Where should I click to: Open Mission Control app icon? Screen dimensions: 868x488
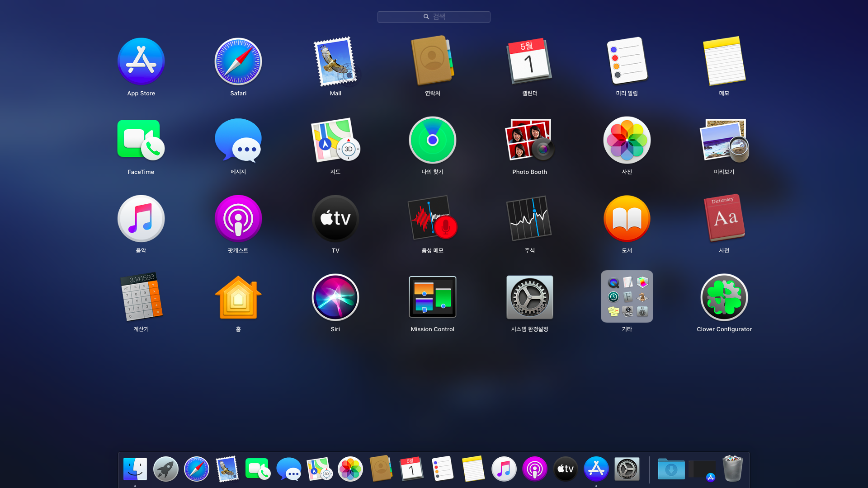[432, 297]
